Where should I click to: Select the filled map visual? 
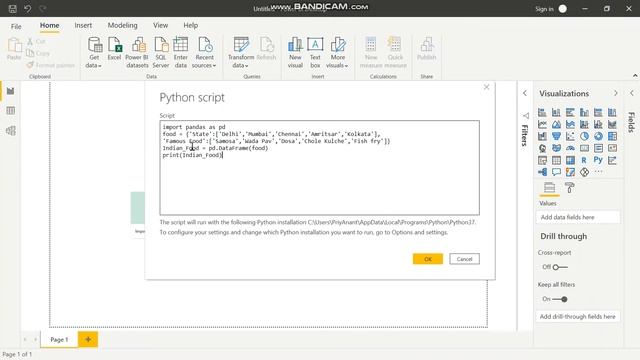[556, 148]
